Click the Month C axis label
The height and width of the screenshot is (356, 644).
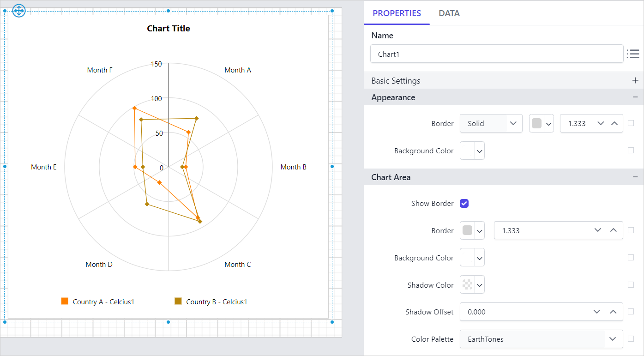238,264
